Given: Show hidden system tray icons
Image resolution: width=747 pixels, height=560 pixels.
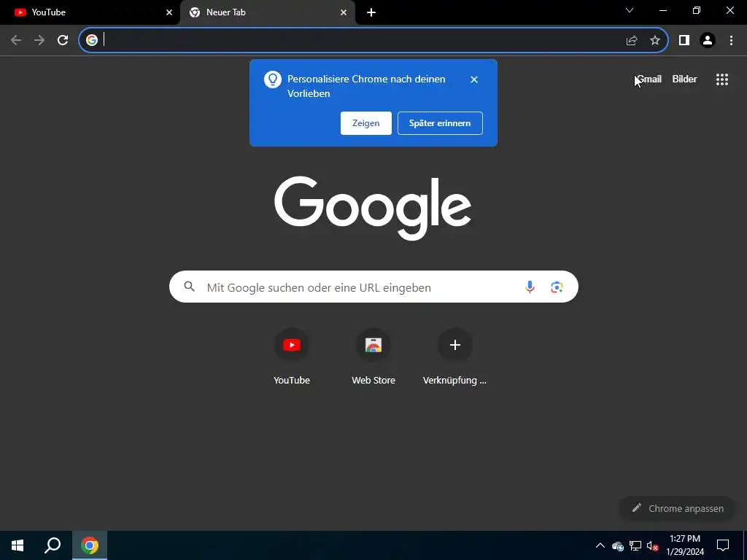Looking at the screenshot, I should click(x=600, y=545).
